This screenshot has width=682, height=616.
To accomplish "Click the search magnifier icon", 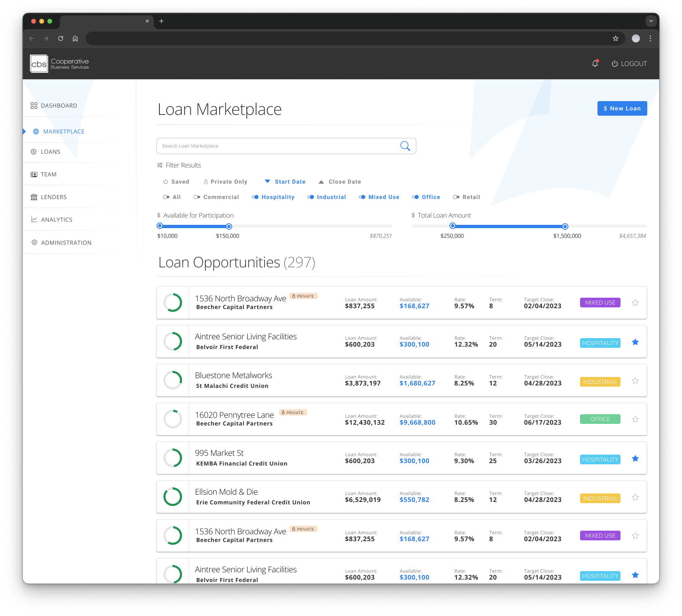I will coord(405,146).
